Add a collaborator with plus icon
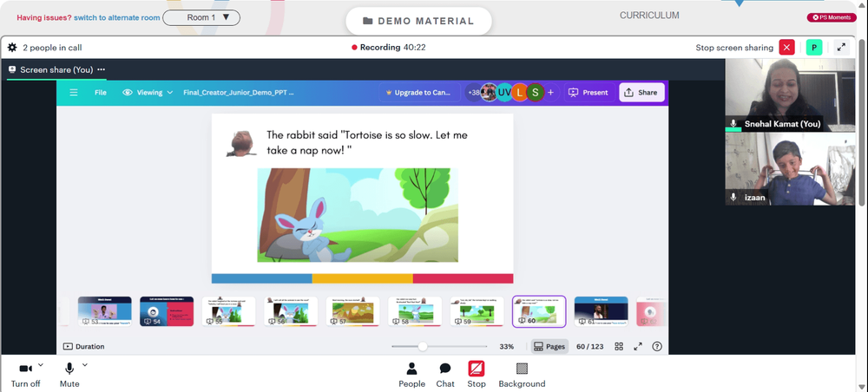The width and height of the screenshot is (868, 392). pos(550,92)
